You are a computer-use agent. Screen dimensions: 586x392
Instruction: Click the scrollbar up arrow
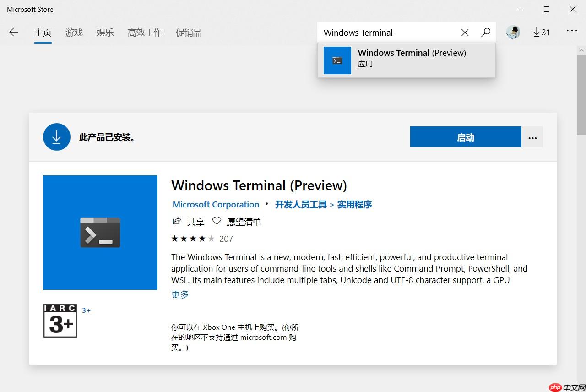point(581,50)
